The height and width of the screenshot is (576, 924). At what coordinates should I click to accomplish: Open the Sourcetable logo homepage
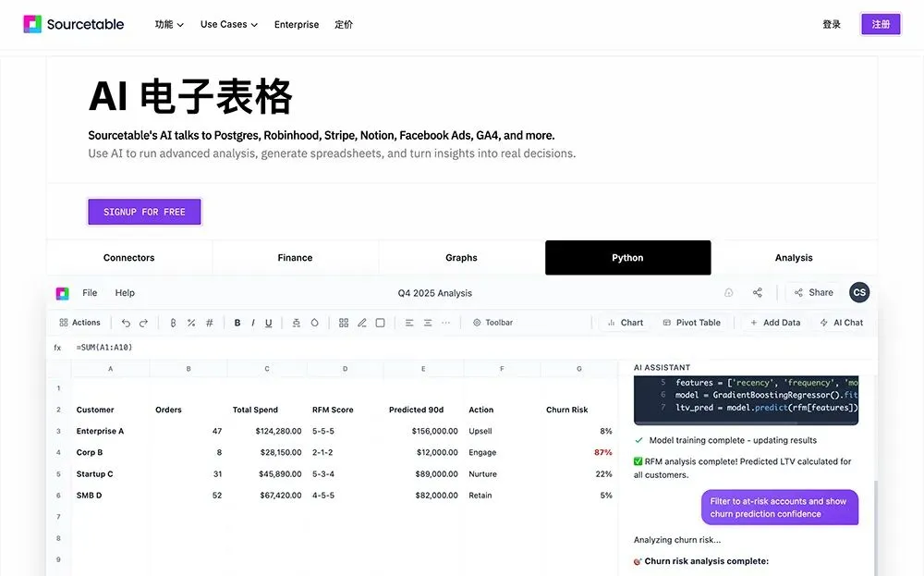[74, 24]
